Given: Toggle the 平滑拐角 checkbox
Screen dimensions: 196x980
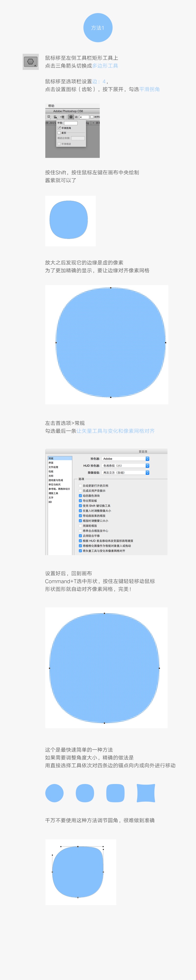Looking at the screenshot, I should click(x=59, y=128).
